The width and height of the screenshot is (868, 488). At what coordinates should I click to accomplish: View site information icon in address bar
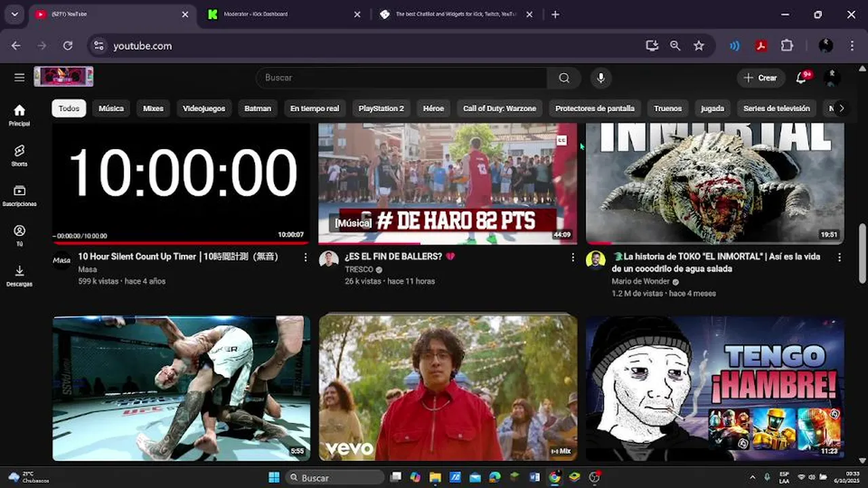99,45
